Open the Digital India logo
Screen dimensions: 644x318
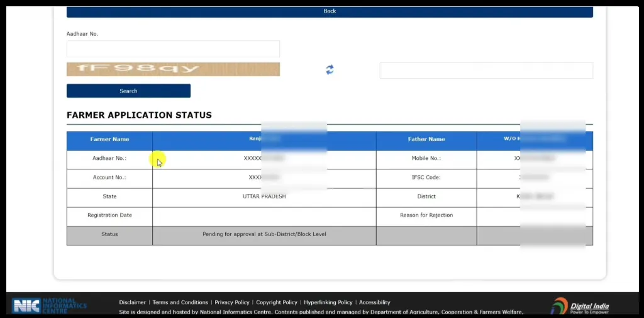579,306
